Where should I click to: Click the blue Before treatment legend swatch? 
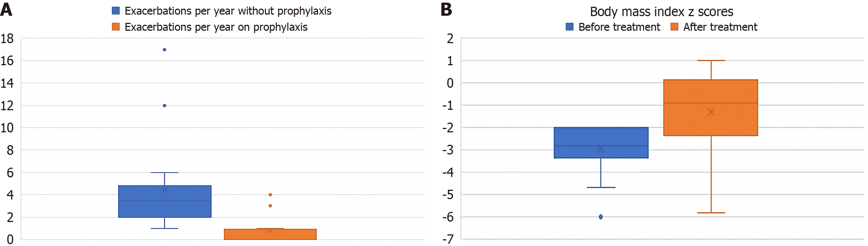tap(569, 27)
